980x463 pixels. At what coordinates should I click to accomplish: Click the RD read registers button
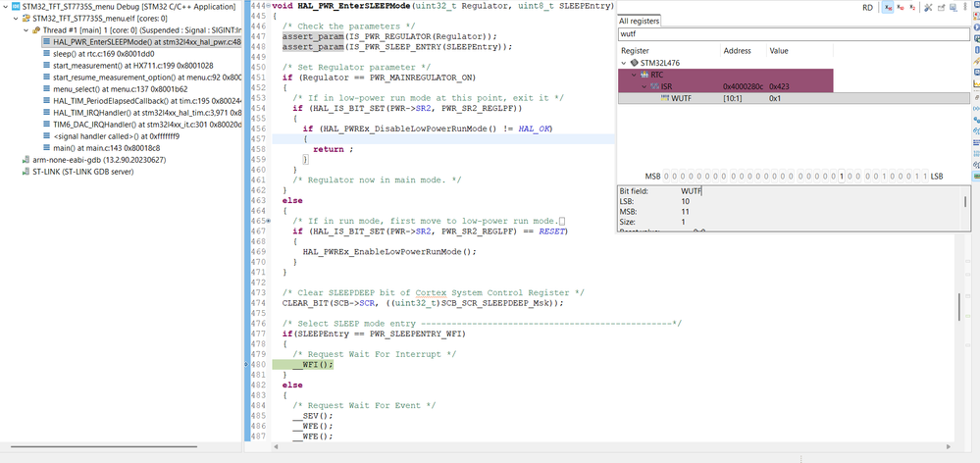[x=867, y=8]
